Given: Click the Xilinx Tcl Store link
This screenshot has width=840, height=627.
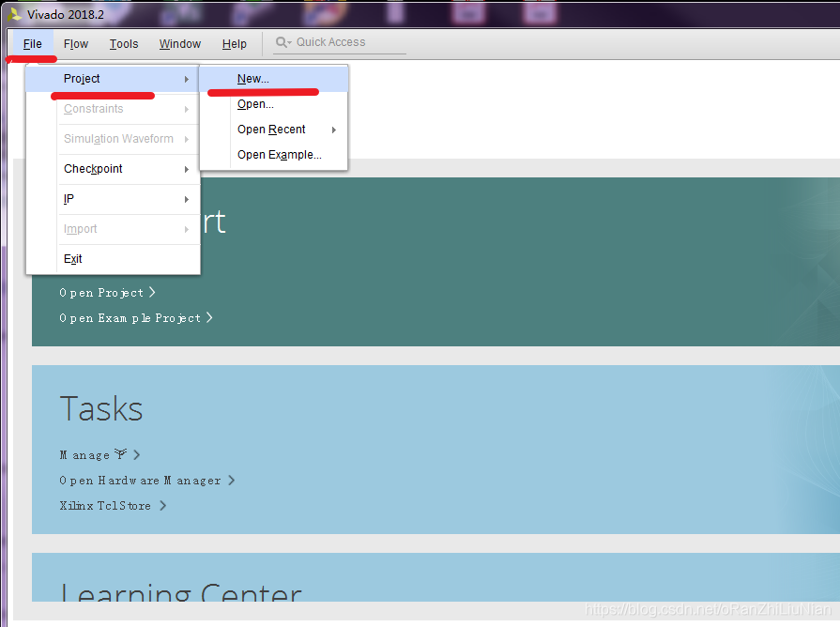Looking at the screenshot, I should [105, 505].
